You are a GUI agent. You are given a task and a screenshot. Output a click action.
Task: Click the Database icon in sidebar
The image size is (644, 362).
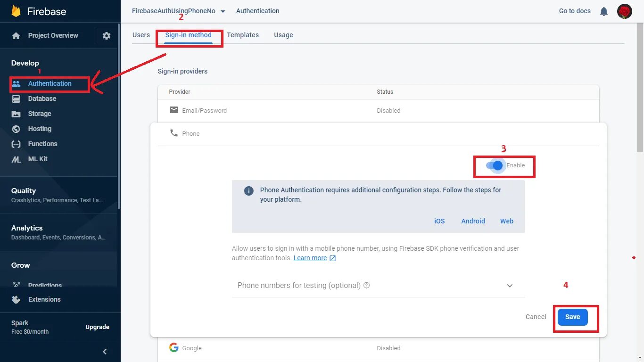pyautogui.click(x=16, y=99)
